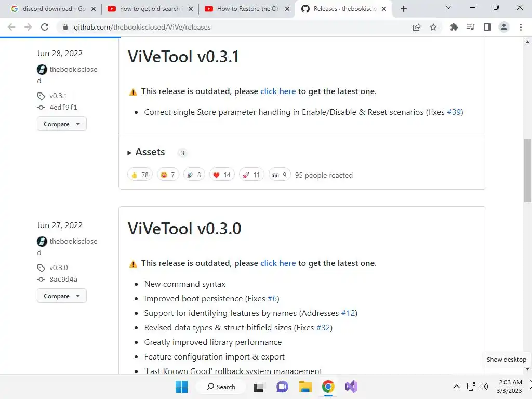Screen dimensions: 532x399
Task: Open issue #12 link
Action: [348, 313]
